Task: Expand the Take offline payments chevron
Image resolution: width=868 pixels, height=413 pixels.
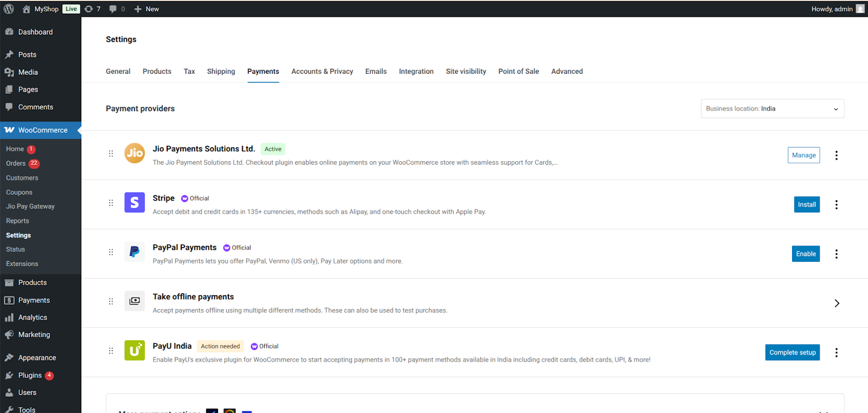Action: [x=837, y=304]
